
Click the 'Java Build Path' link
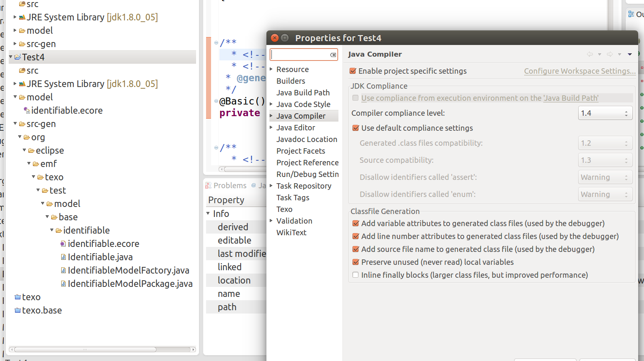[571, 98]
